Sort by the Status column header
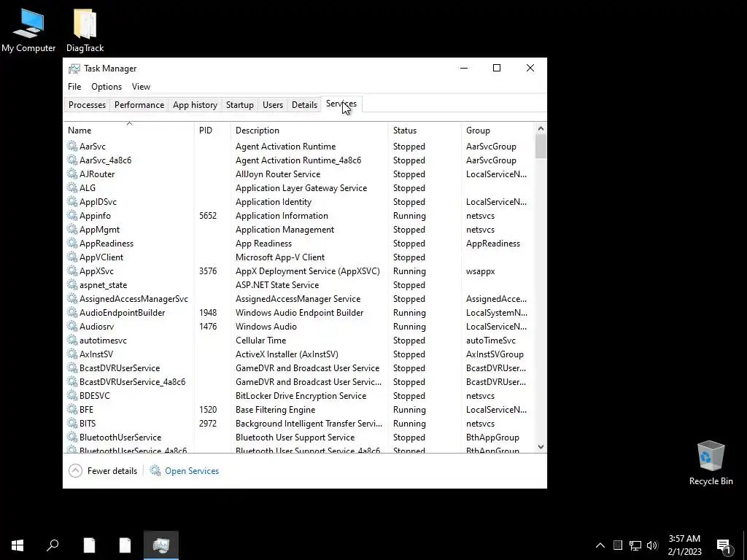Viewport: 747px width, 560px height. (x=425, y=130)
